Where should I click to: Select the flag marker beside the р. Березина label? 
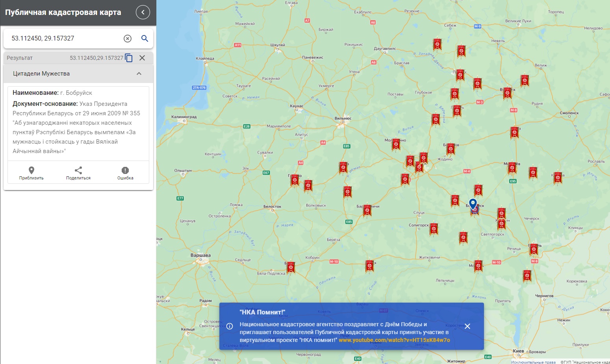[436, 119]
